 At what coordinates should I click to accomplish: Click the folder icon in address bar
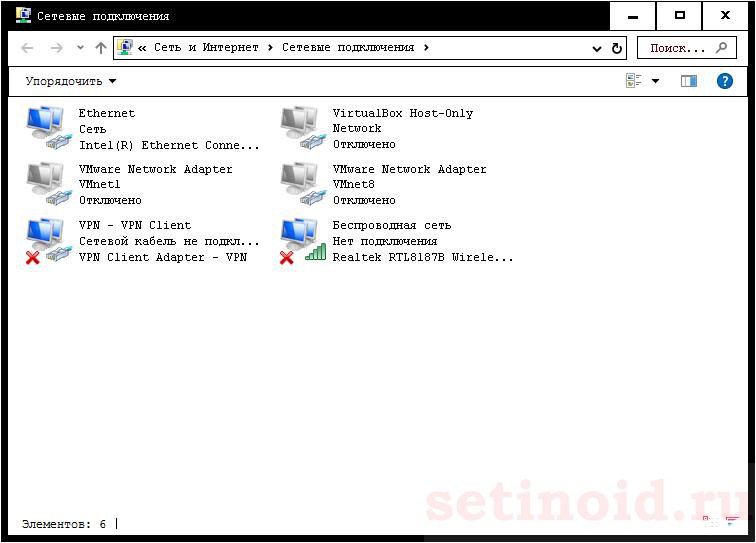pos(125,47)
